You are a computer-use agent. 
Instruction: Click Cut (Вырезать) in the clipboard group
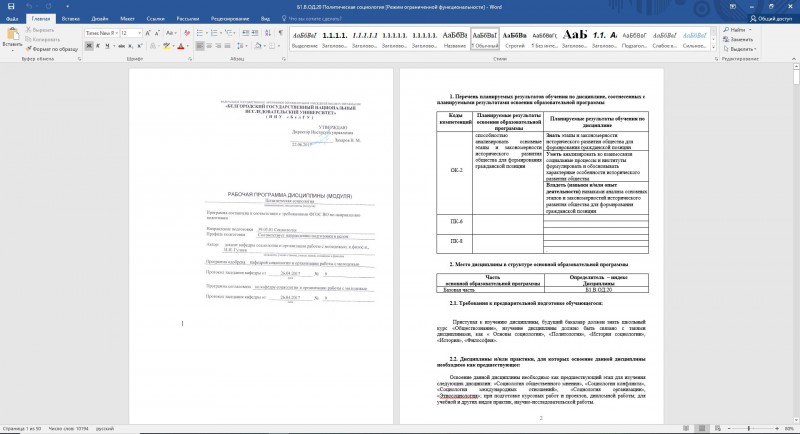tap(39, 30)
